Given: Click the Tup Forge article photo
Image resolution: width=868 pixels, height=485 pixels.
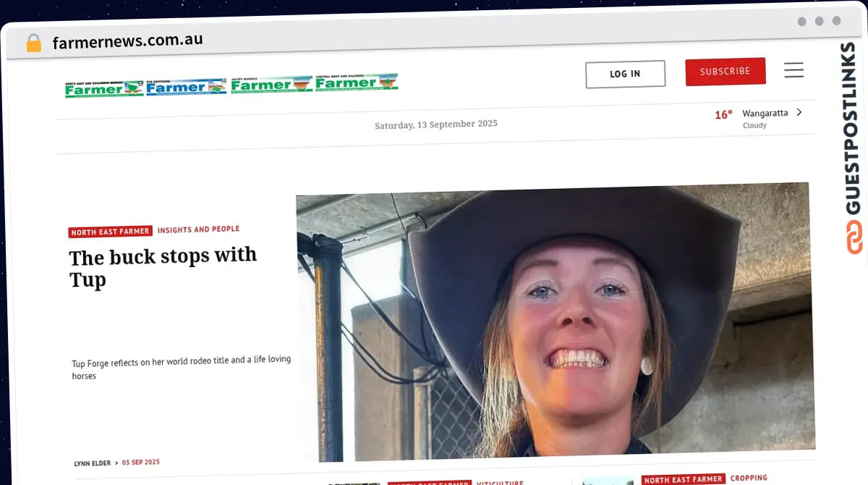Looking at the screenshot, I should (x=555, y=321).
